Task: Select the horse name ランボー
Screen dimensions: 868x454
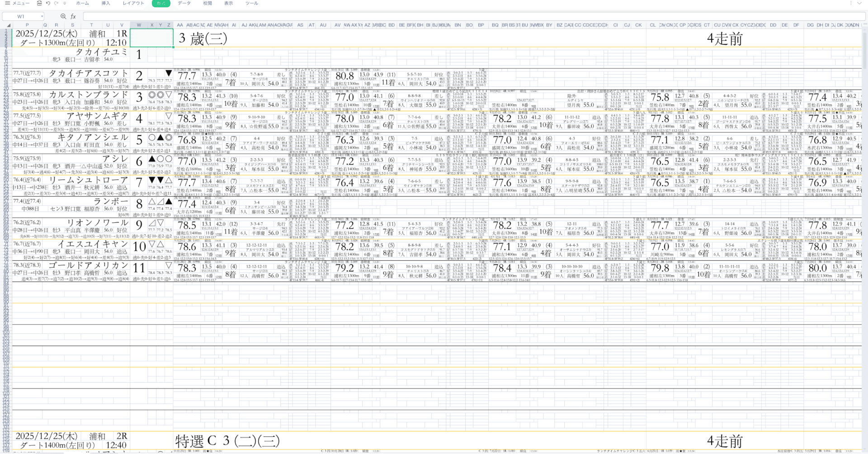Action: (111, 201)
